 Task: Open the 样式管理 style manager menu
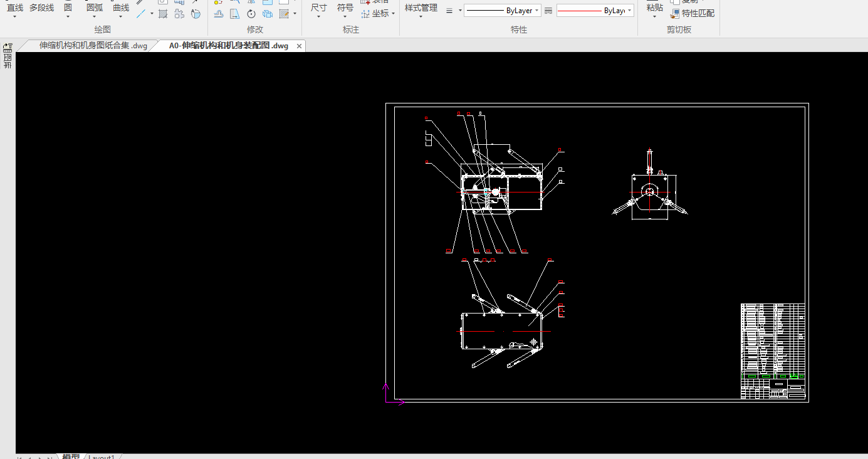point(421,8)
